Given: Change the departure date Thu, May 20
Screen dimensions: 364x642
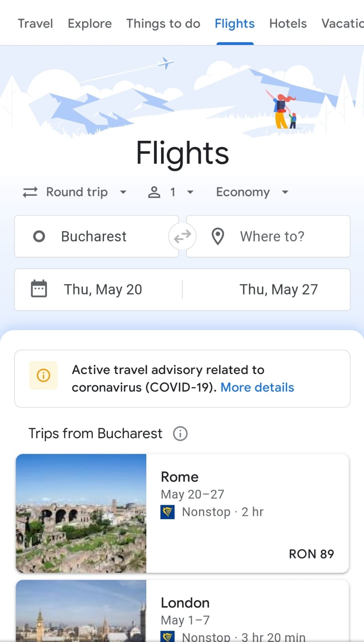Looking at the screenshot, I should point(103,289).
